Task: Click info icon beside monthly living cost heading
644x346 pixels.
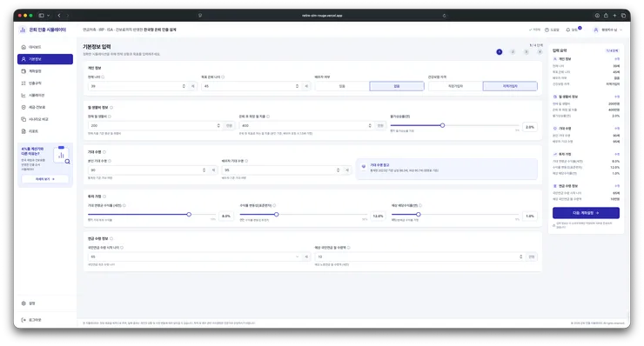Action: click(x=111, y=108)
